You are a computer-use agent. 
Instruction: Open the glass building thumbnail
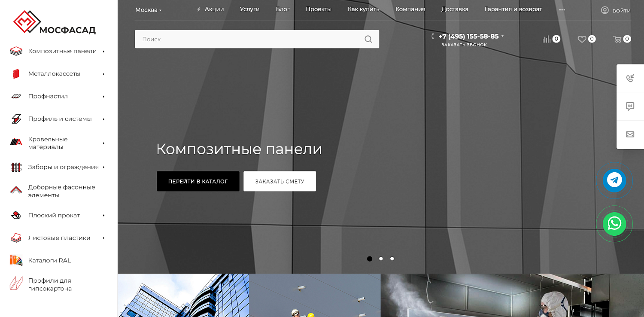[183, 296]
